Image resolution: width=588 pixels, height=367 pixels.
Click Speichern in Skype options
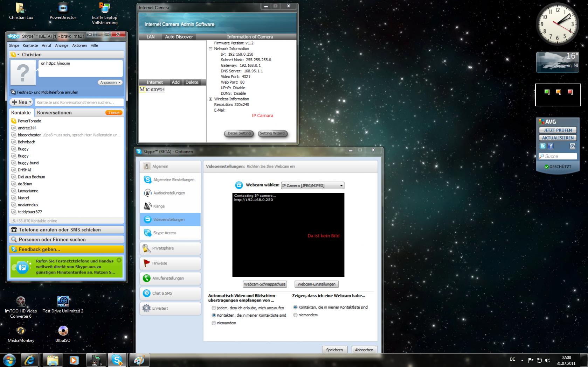click(x=334, y=350)
